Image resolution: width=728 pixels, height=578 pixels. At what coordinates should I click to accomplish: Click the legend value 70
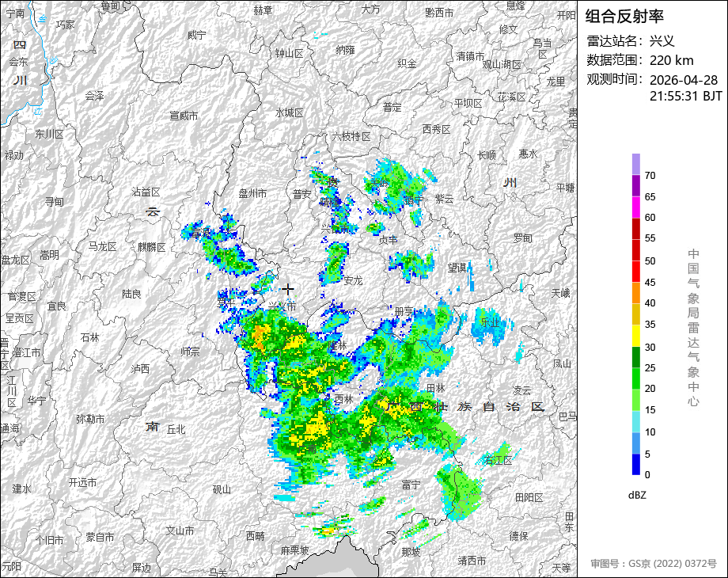(650, 176)
